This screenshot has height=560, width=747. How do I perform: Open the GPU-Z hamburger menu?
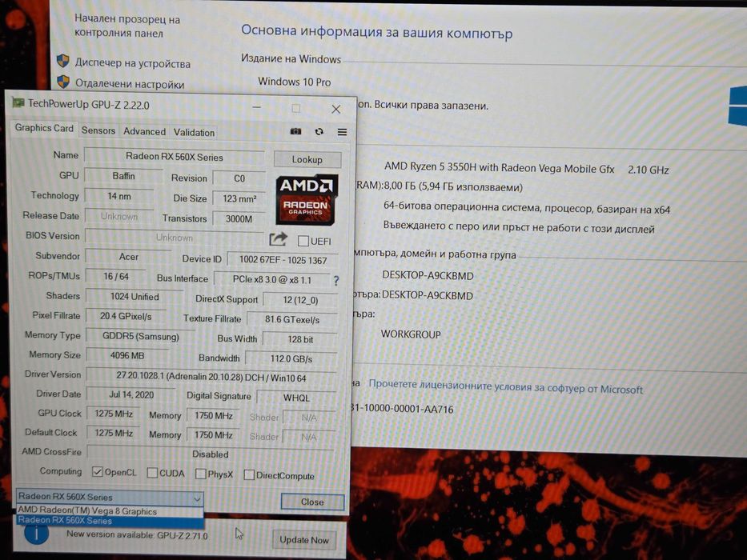[x=342, y=132]
